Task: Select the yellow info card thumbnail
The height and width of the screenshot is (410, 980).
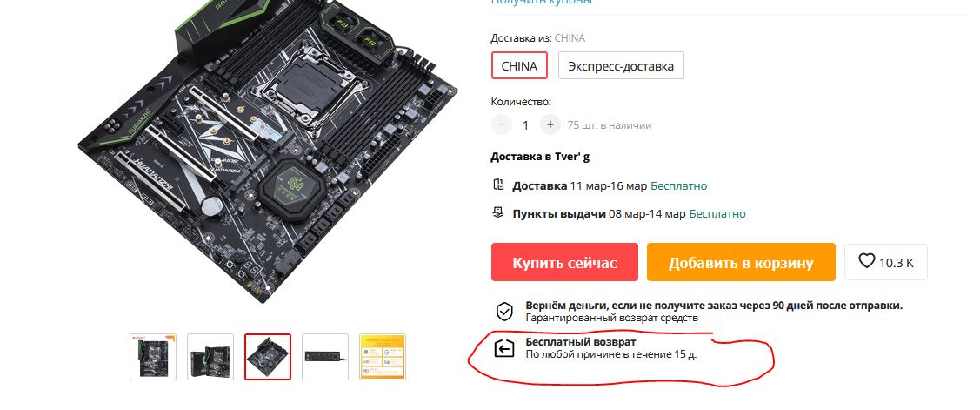Action: click(383, 357)
